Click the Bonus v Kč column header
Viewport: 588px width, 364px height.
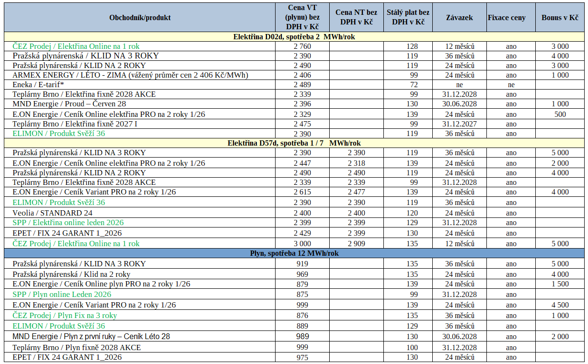[x=560, y=18]
